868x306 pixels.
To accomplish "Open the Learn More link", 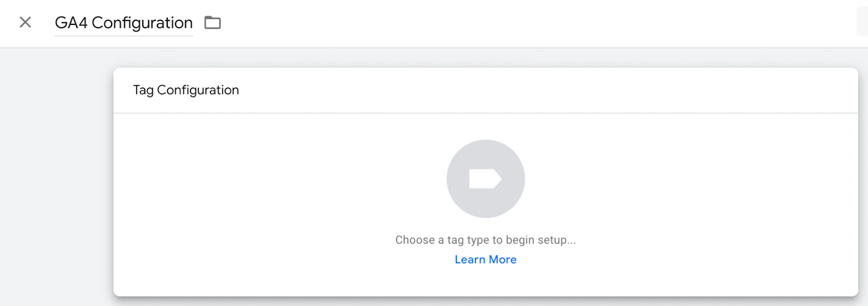I will [x=486, y=259].
